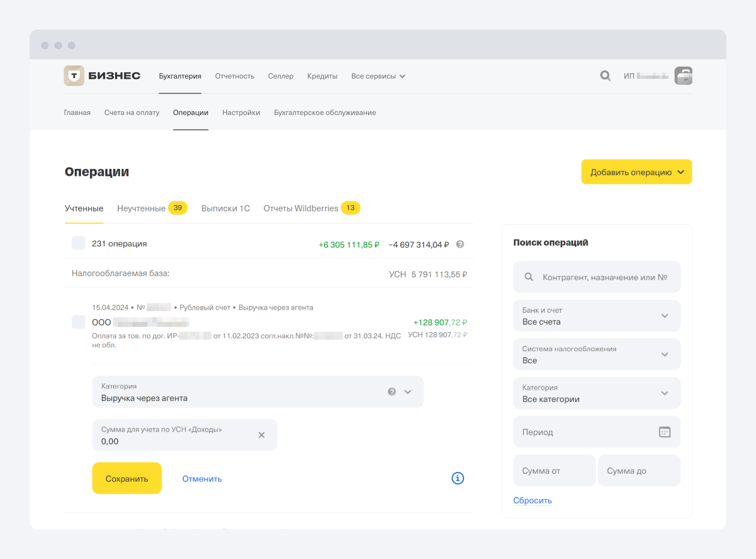Click Все сервисы navigation menu item
756x559 pixels.
pos(376,76)
